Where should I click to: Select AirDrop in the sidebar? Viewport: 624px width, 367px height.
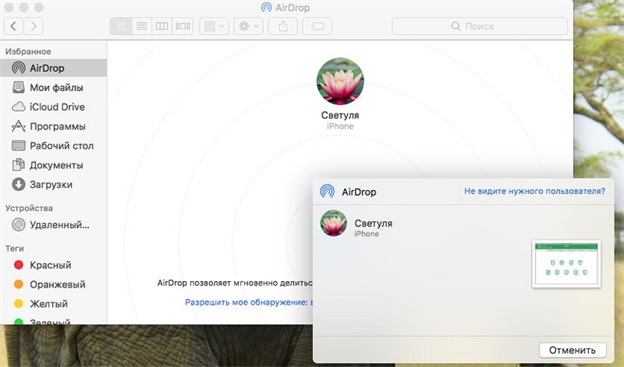pyautogui.click(x=53, y=68)
